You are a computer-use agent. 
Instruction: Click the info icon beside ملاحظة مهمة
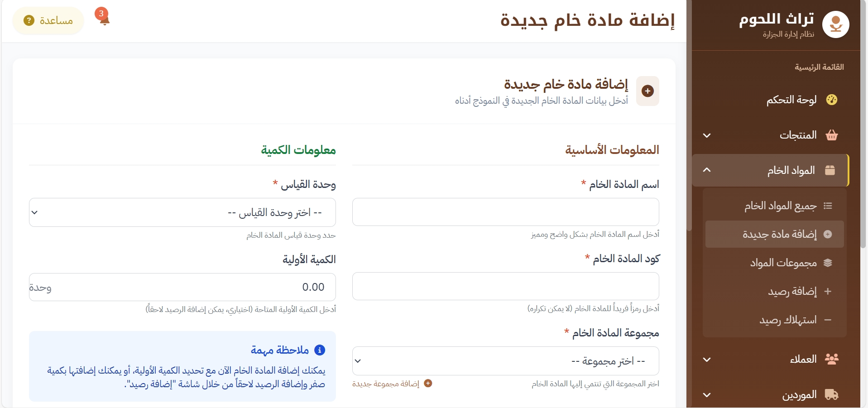click(x=320, y=350)
